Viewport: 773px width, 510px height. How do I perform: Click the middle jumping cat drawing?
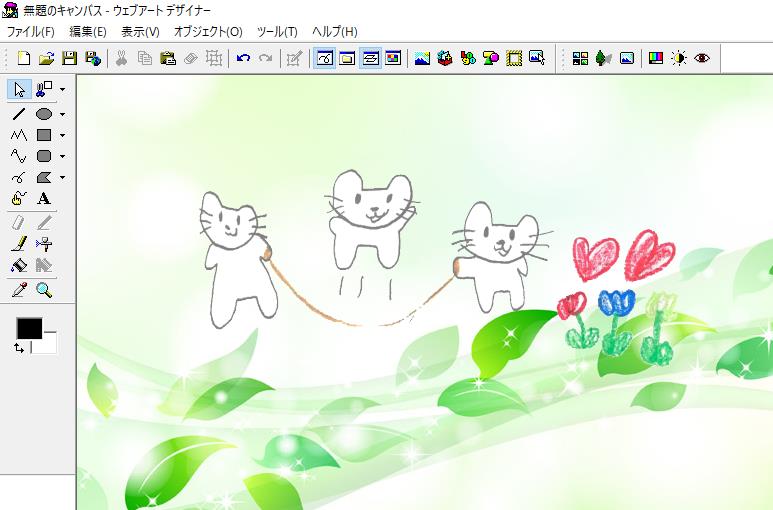[371, 219]
